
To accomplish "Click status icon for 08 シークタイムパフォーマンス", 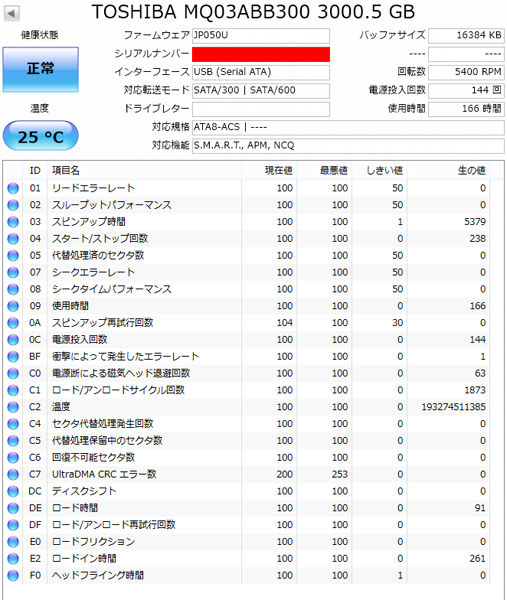I will [x=13, y=289].
